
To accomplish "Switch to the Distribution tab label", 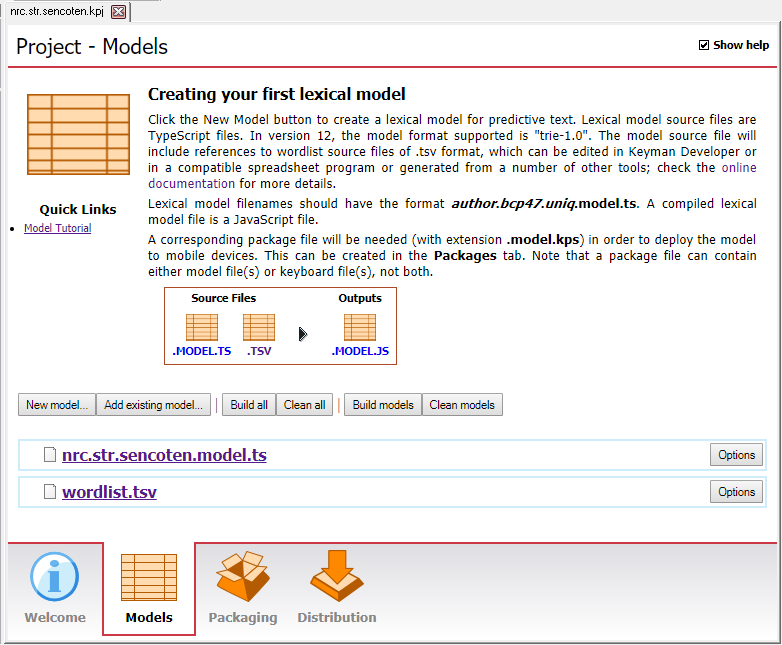I will click(x=337, y=617).
